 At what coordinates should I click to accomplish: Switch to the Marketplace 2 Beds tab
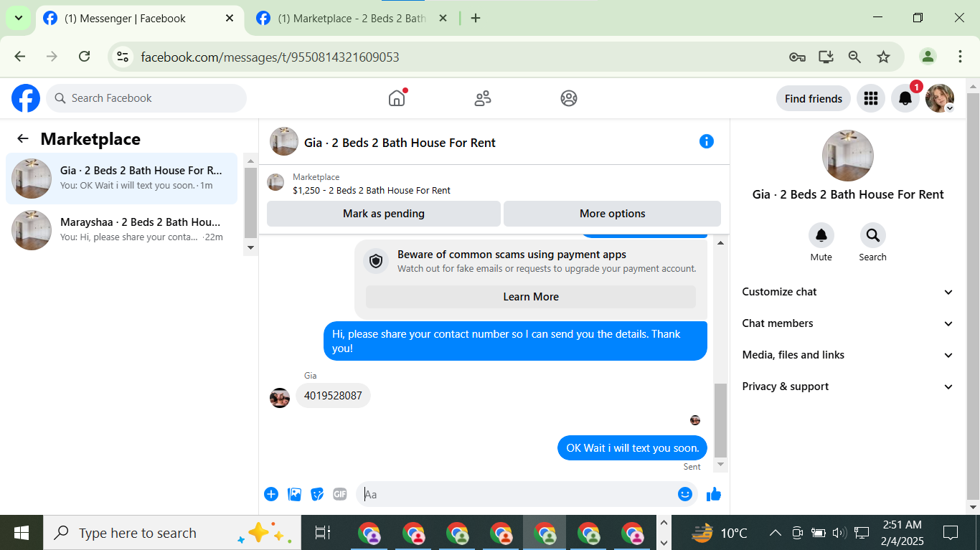tap(352, 19)
